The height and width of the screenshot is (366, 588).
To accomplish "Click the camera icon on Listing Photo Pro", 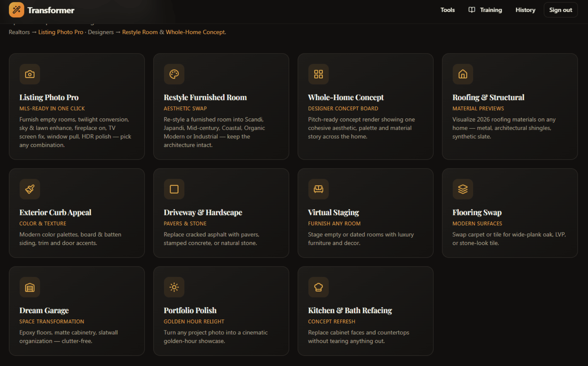I will click(x=30, y=74).
